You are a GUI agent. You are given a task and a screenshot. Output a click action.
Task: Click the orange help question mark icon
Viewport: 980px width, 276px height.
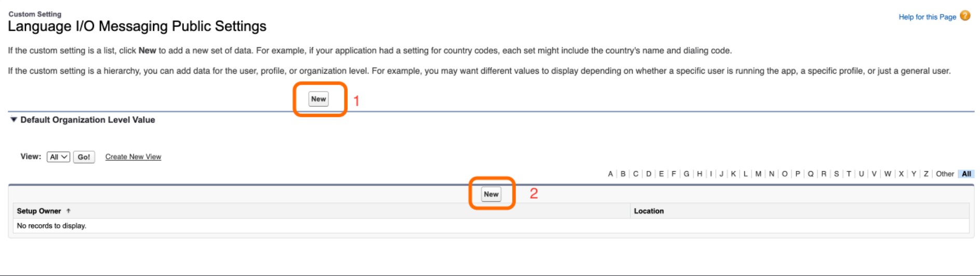[x=965, y=16]
